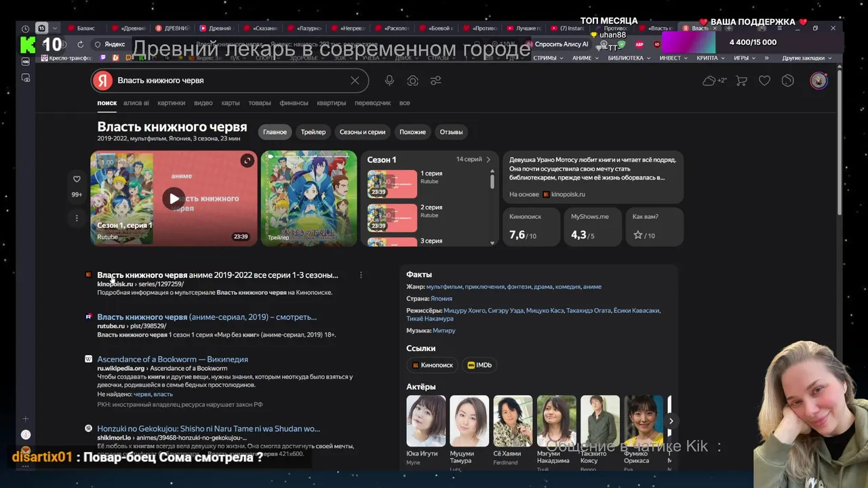Open image search camera icon
868x488 pixels.
(x=412, y=81)
